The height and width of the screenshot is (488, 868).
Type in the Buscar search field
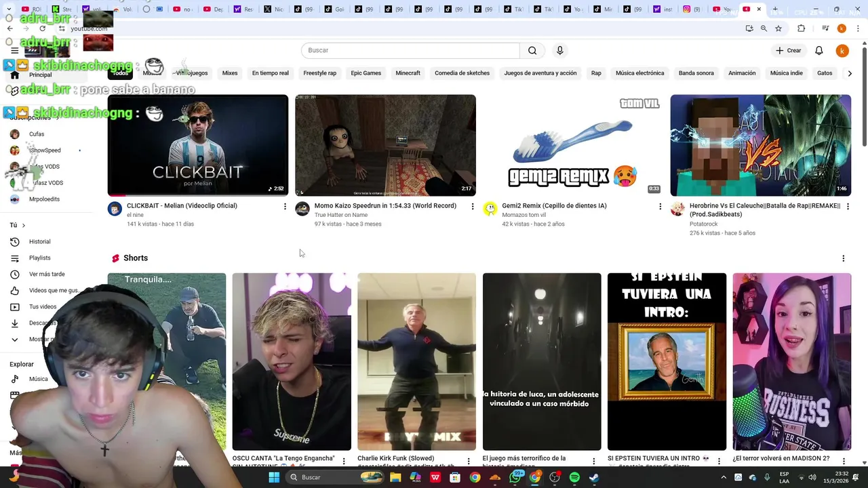coord(410,50)
